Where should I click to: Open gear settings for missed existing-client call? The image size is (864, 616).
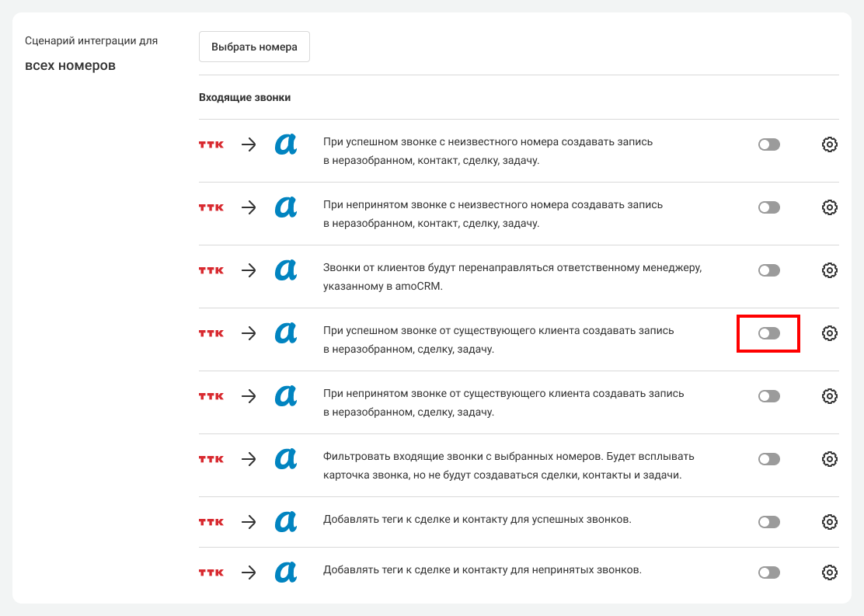pos(829,396)
